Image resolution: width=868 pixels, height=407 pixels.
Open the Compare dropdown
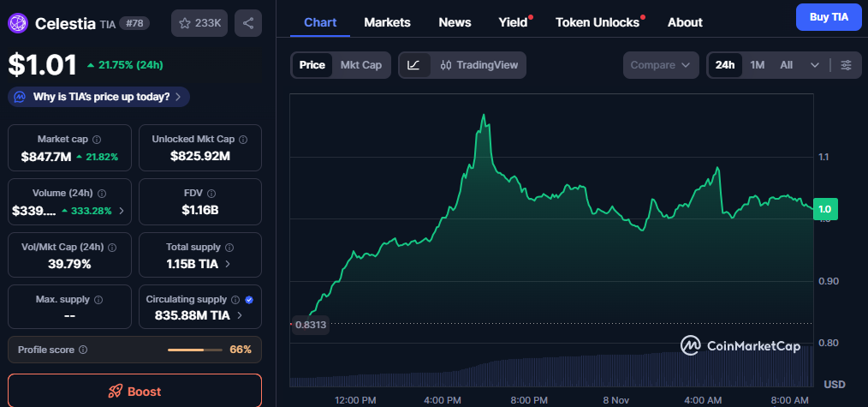[x=661, y=65]
